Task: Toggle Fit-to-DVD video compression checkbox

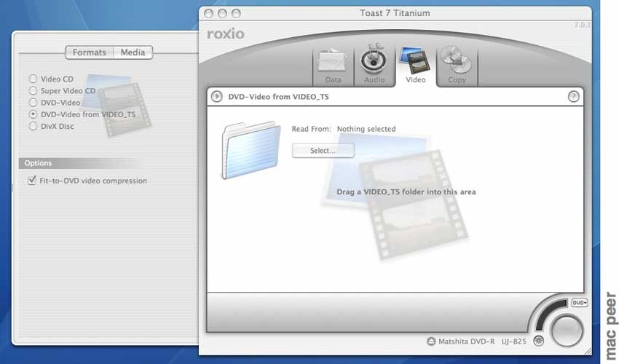Action: coord(32,181)
